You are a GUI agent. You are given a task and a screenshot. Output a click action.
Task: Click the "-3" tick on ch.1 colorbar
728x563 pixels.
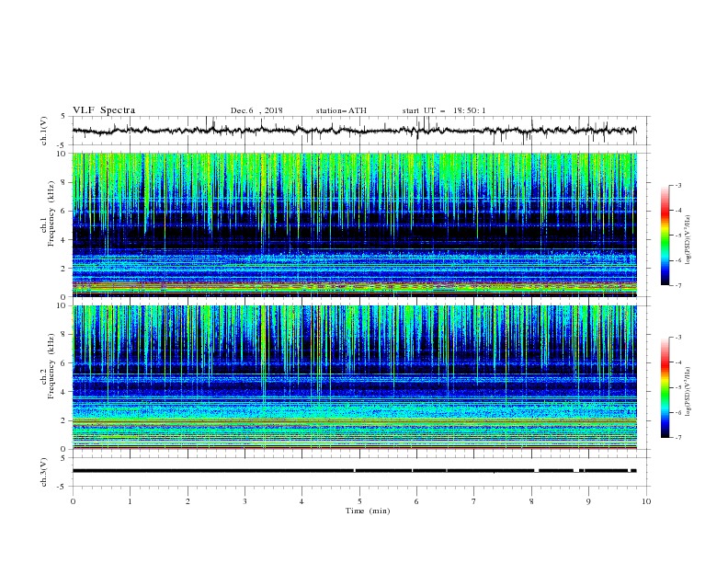coord(678,185)
